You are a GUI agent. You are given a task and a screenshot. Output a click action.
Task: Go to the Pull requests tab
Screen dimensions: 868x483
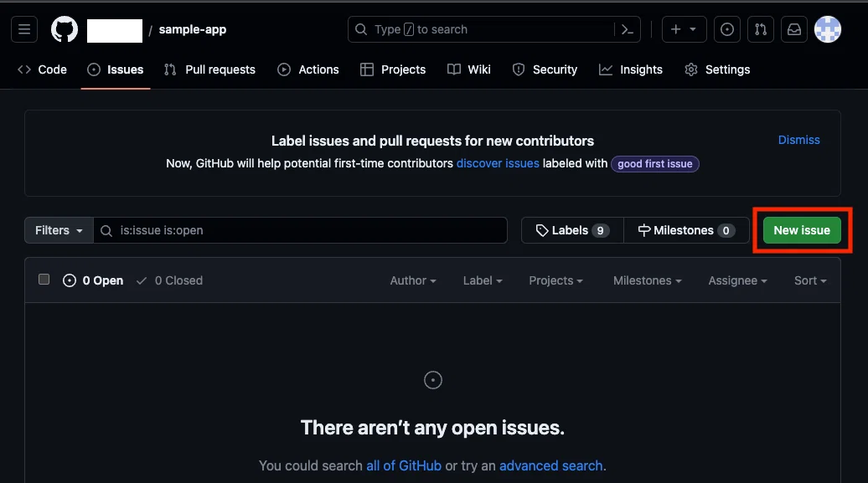209,69
